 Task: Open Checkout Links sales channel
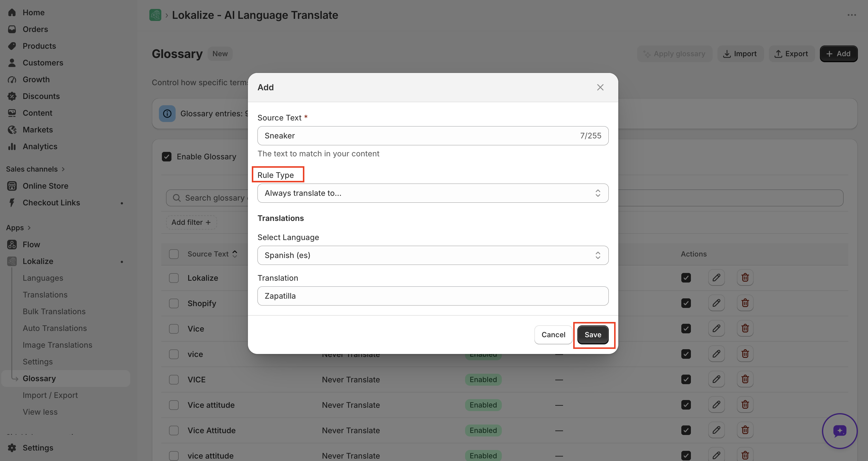[x=51, y=203]
